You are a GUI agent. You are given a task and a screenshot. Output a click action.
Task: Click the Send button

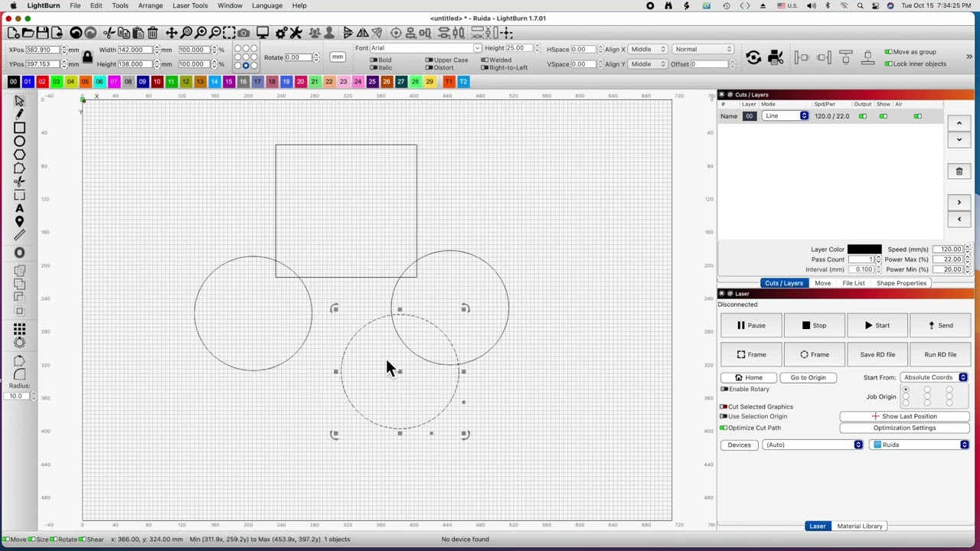click(940, 325)
